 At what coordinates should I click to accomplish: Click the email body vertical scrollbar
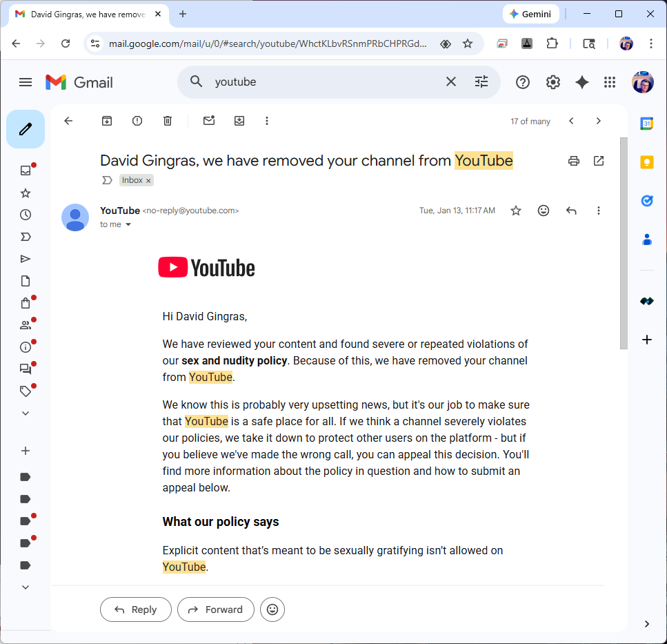[x=624, y=242]
